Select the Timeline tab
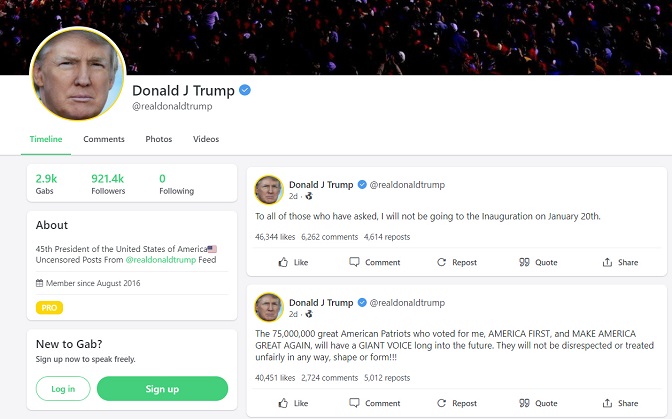The image size is (672, 419). (x=46, y=139)
